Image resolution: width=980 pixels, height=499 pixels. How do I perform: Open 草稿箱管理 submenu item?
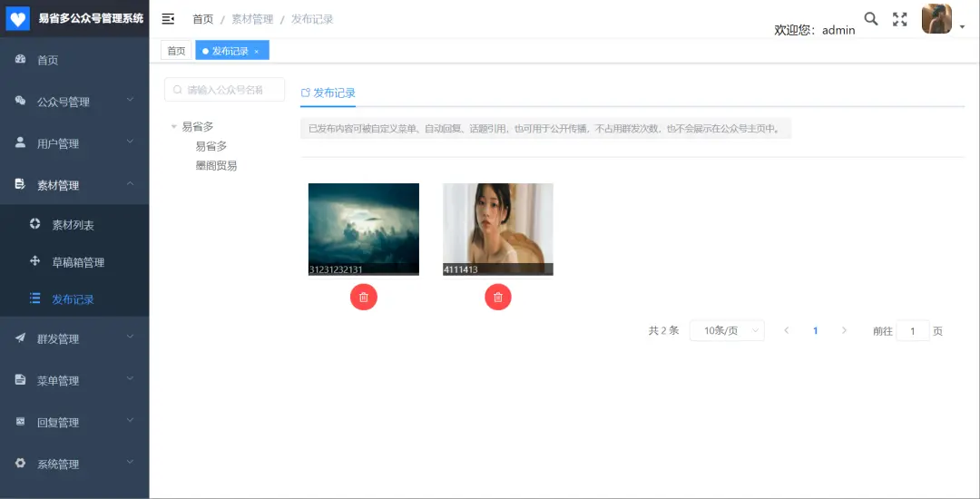coord(74,262)
